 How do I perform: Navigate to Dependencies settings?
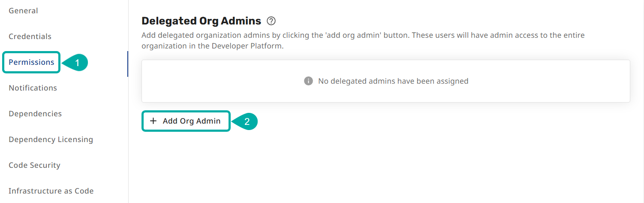35,114
